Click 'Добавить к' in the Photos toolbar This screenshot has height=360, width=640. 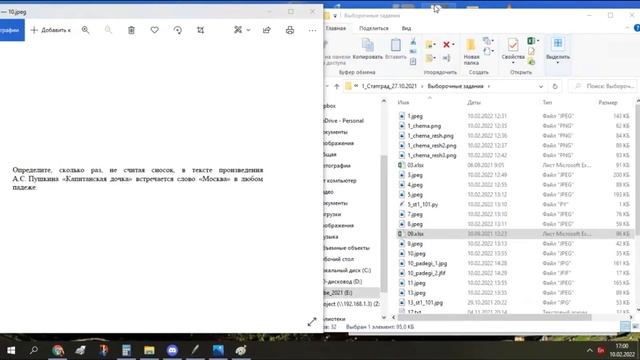pos(51,30)
